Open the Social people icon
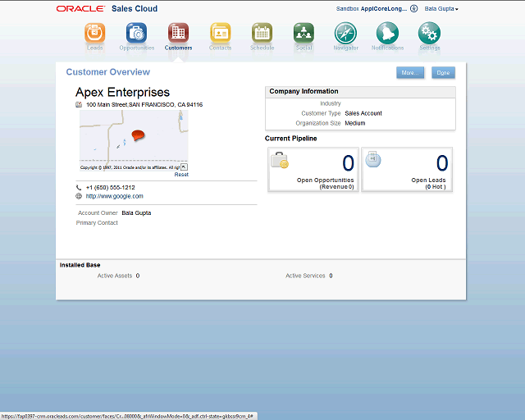The image size is (525, 420). point(304,33)
